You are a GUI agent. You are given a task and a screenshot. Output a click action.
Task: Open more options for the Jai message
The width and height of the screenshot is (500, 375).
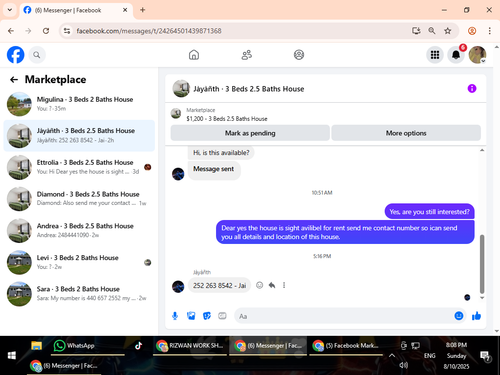click(284, 285)
